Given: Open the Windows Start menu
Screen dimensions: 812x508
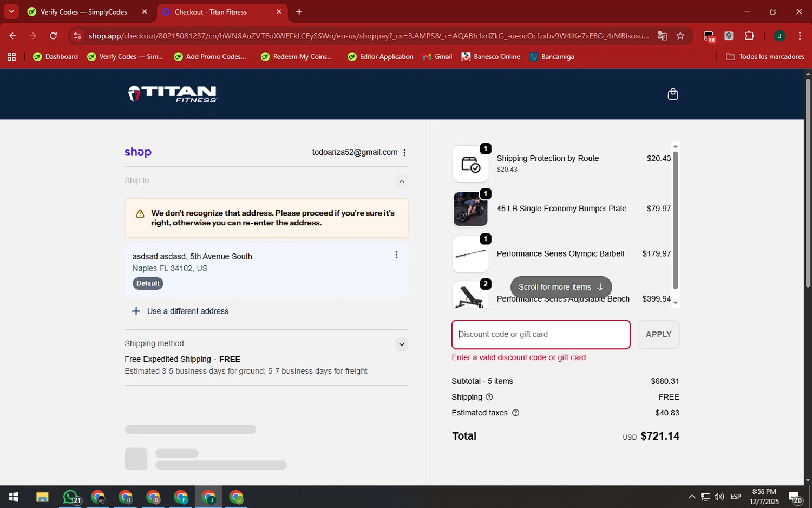Looking at the screenshot, I should pyautogui.click(x=14, y=497).
